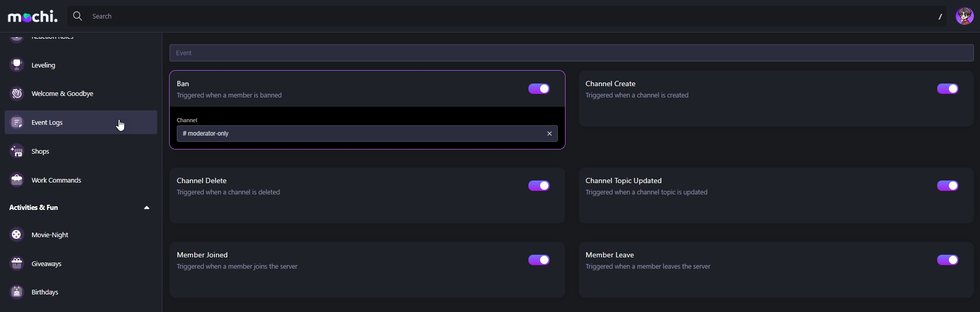The width and height of the screenshot is (980, 312).
Task: Click the Work Commands briefcase icon
Action: (17, 180)
